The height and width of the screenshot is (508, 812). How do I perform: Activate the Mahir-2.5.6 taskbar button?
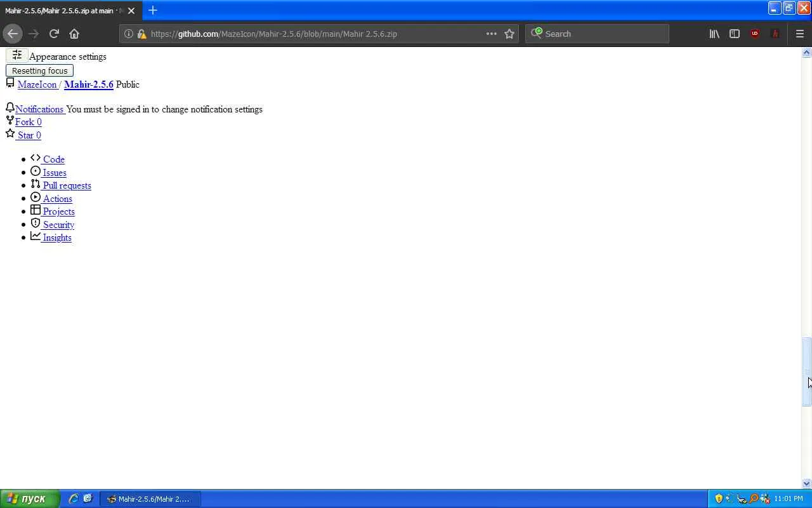(150, 499)
